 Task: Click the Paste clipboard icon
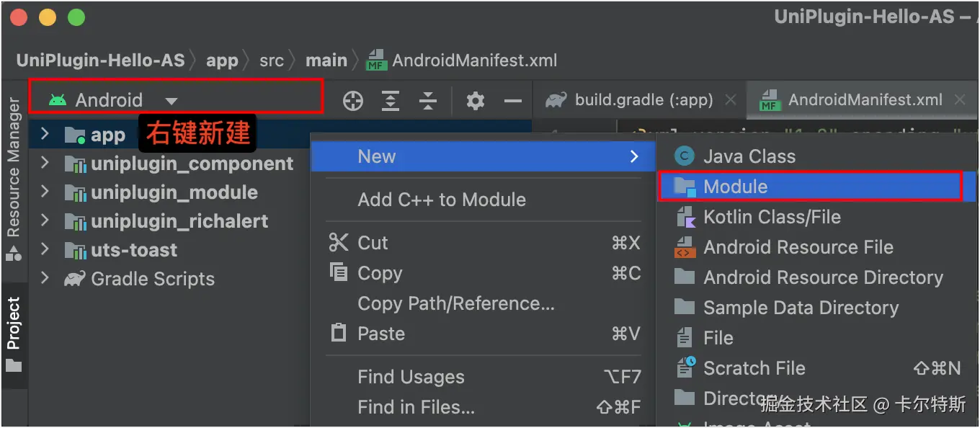coord(339,333)
